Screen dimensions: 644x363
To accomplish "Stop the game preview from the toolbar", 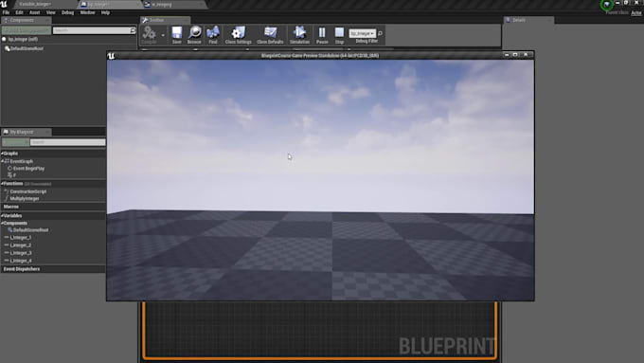I will (339, 34).
